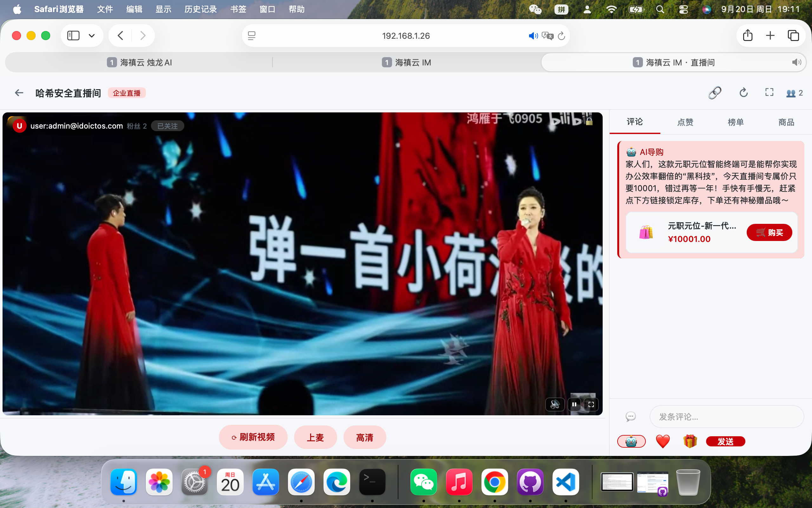This screenshot has width=812, height=508.
Task: Toggle the 已关注 follow state
Action: [167, 126]
